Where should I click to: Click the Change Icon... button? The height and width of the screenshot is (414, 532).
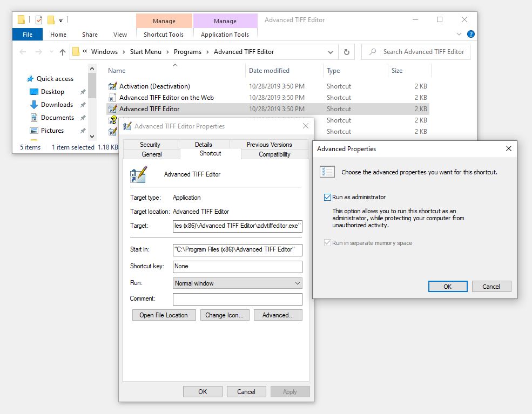224,315
